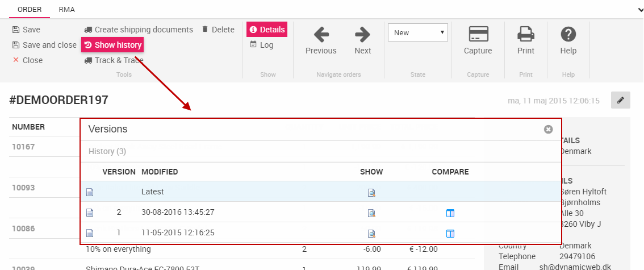Show the Latest version preview
This screenshot has height=270, width=644.
pos(371,193)
